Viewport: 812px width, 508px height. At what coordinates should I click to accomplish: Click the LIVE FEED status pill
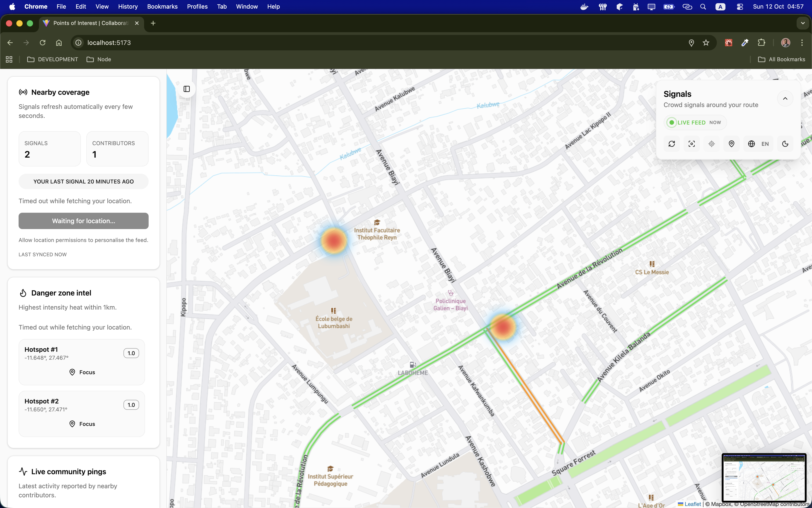(695, 123)
